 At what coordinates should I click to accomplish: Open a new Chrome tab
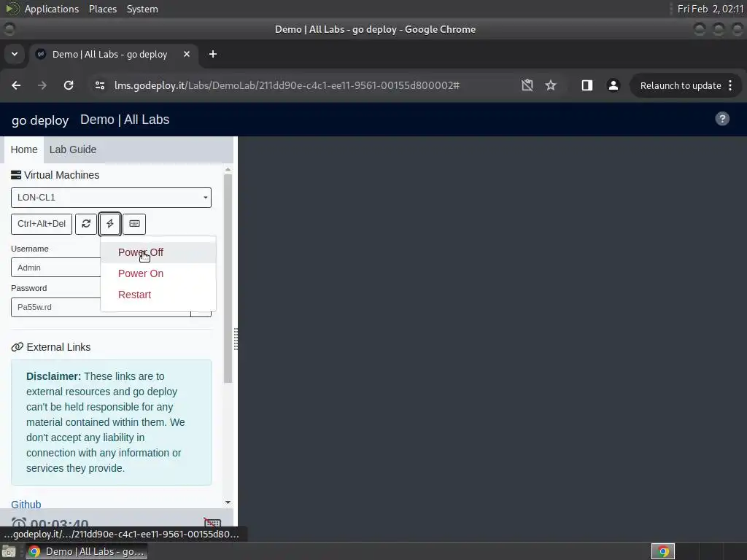213,54
